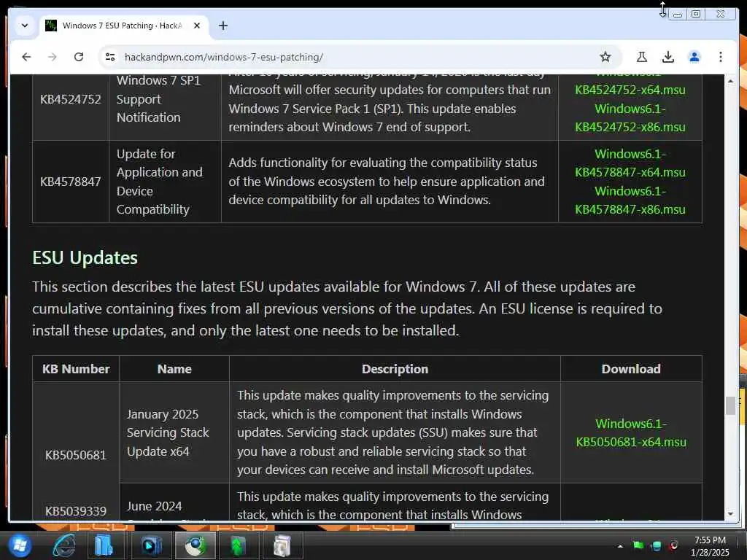Click Windows 7 SP1 Support Notification name

tap(158, 99)
